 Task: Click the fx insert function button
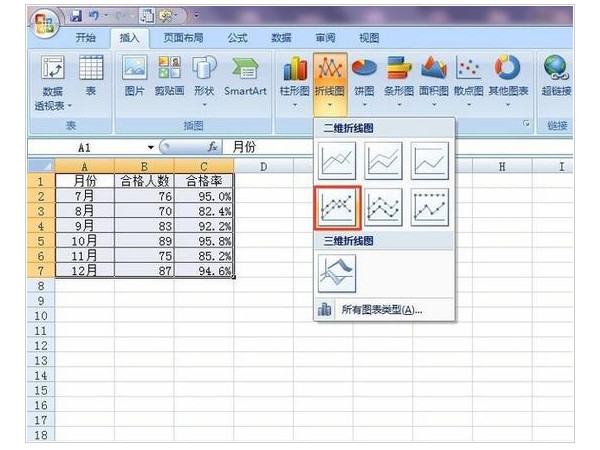click(212, 147)
